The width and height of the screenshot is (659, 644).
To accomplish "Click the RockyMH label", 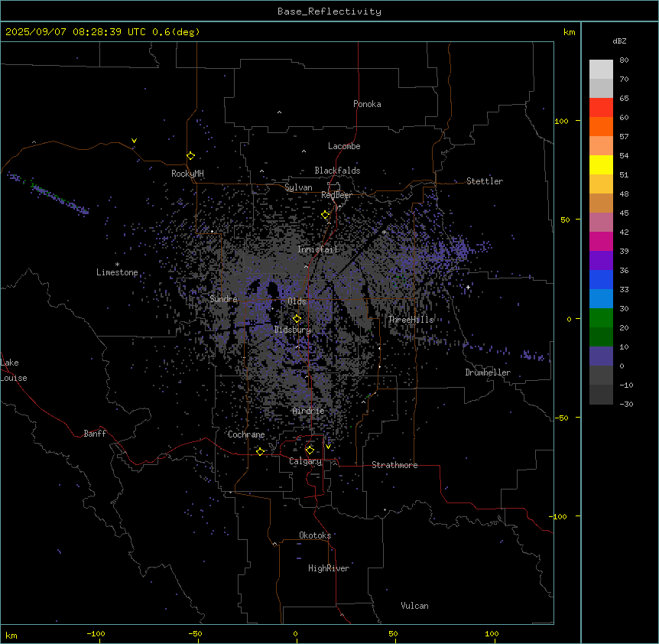I will (187, 174).
